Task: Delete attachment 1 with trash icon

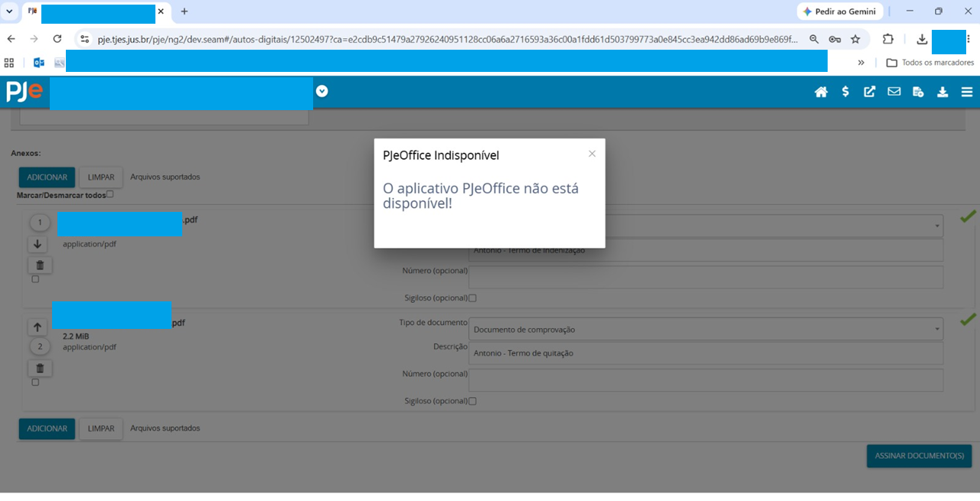Action: (x=40, y=265)
